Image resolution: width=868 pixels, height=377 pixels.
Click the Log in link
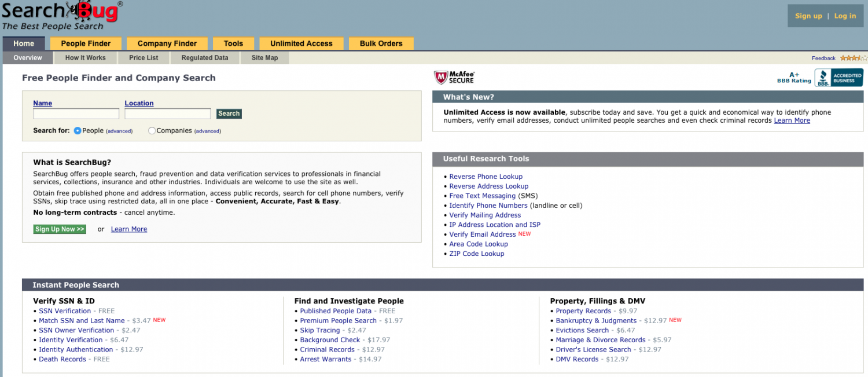click(x=845, y=16)
